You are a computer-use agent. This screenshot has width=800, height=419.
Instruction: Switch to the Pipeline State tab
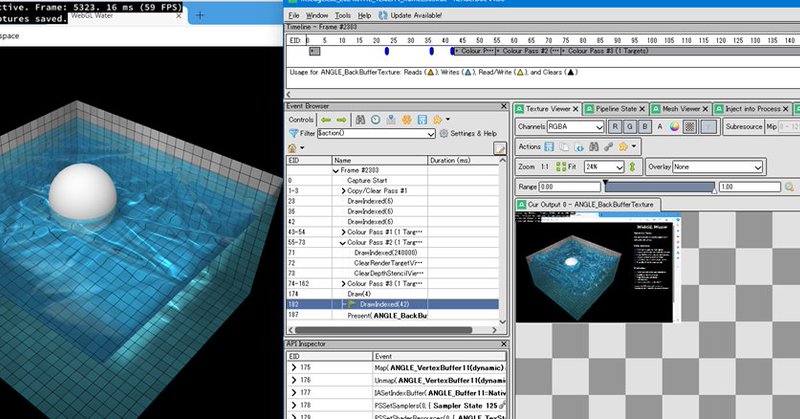615,109
